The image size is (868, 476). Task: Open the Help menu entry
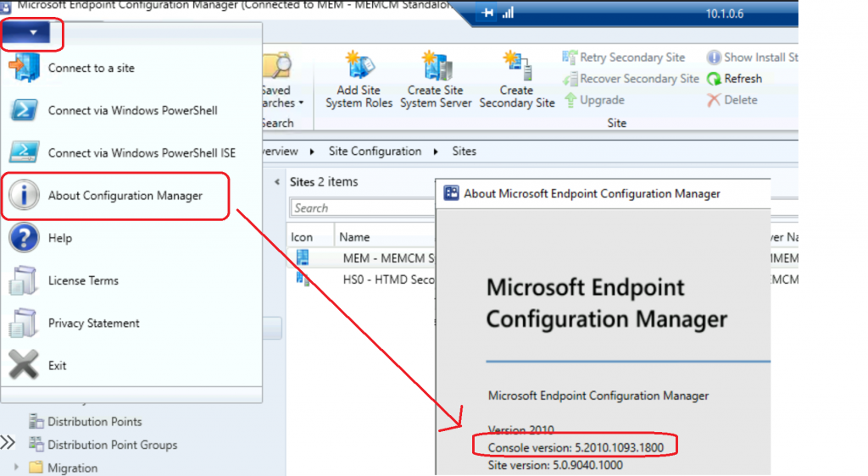[x=60, y=238]
